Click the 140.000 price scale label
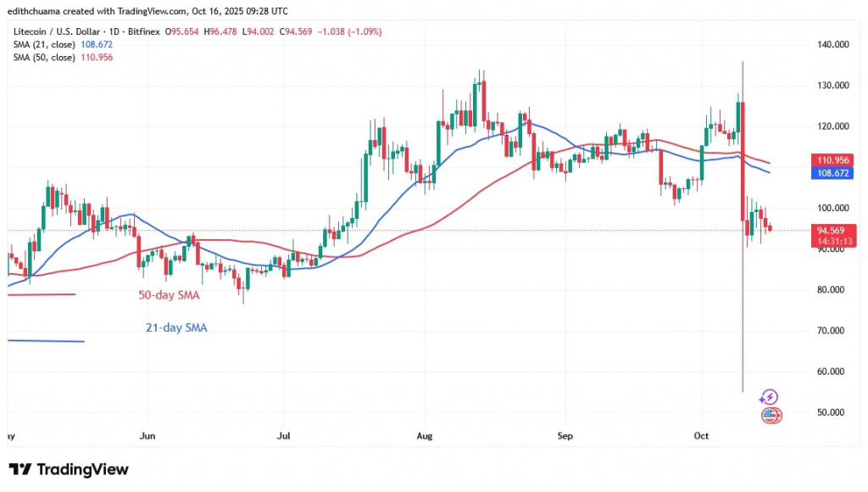The height and width of the screenshot is (492, 868). [x=832, y=44]
